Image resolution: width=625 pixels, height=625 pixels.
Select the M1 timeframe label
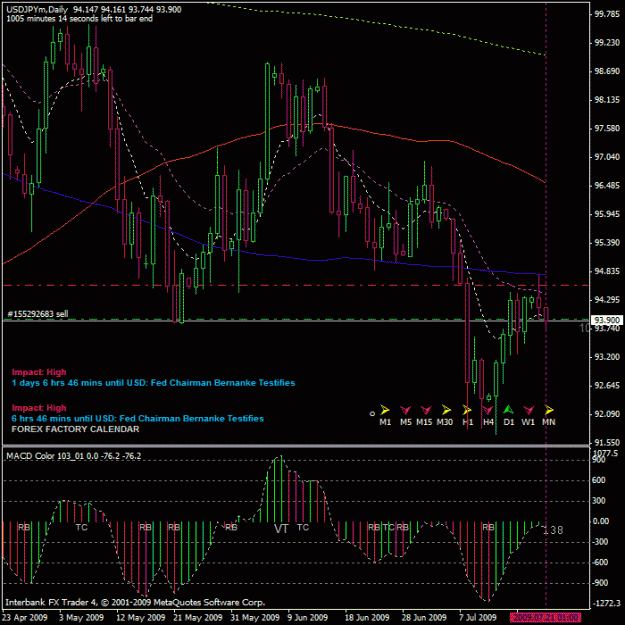click(x=385, y=422)
